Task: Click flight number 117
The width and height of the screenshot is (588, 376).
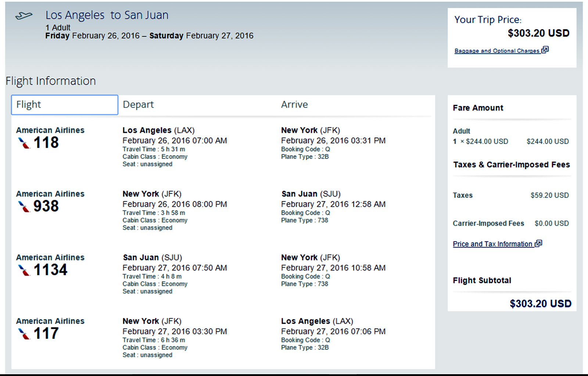Action: coord(46,334)
